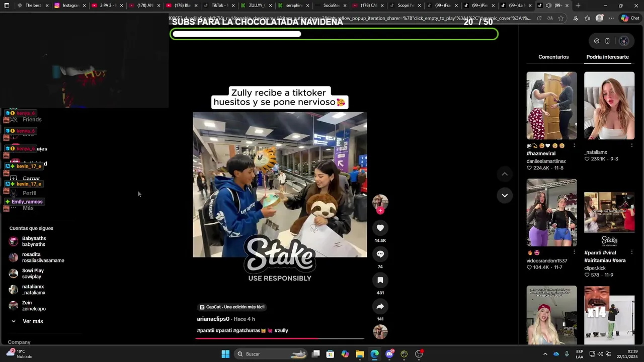Open the spinning sound disc below share

[380, 332]
